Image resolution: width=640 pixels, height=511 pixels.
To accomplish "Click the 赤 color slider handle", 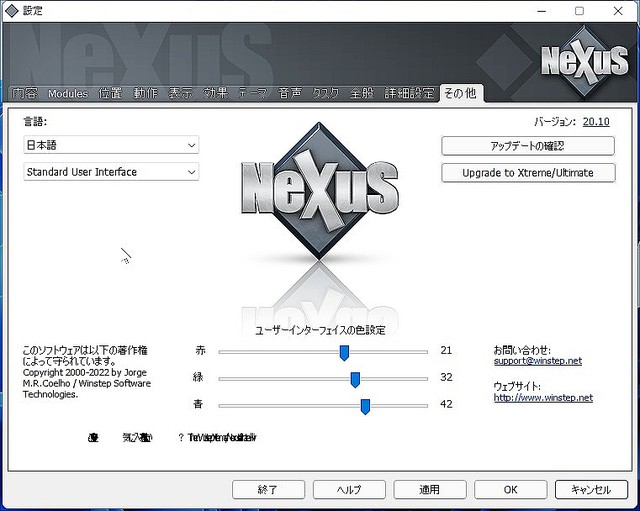I will [344, 352].
